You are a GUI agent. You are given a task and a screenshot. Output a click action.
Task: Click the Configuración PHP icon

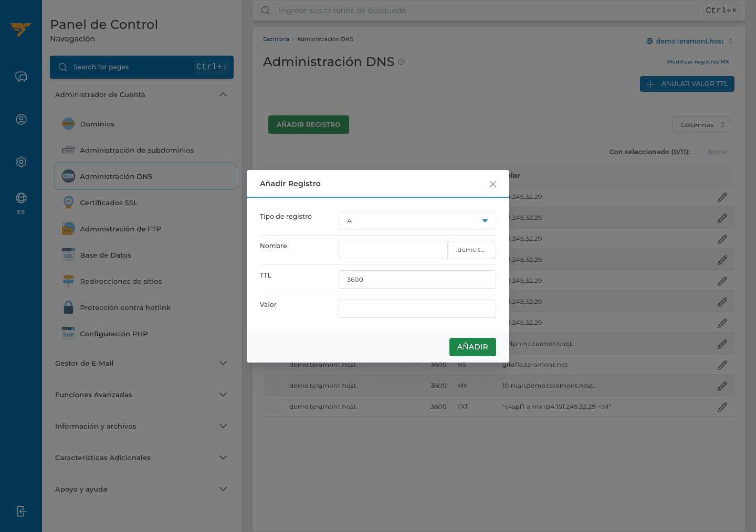click(x=68, y=334)
